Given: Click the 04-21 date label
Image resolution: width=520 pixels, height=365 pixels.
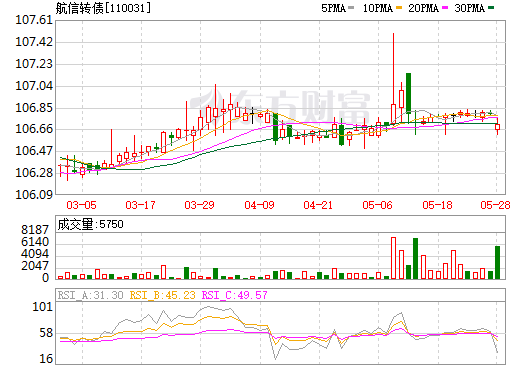Looking at the screenshot, I should (x=318, y=205).
